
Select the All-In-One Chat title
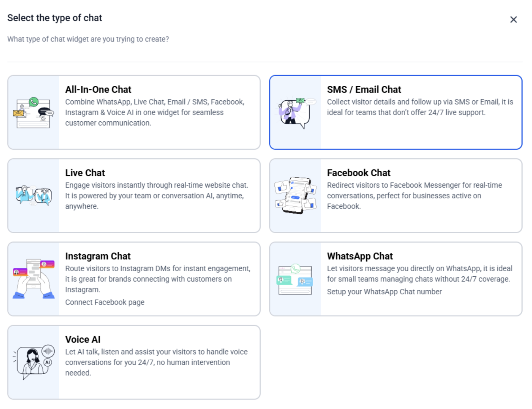tap(98, 89)
